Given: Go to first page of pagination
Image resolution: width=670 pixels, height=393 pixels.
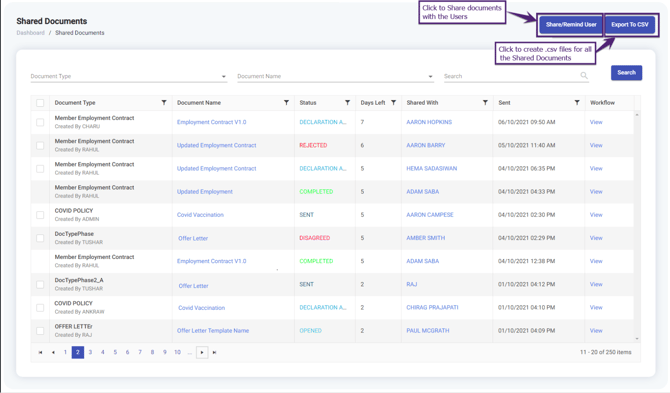Looking at the screenshot, I should [x=40, y=352].
